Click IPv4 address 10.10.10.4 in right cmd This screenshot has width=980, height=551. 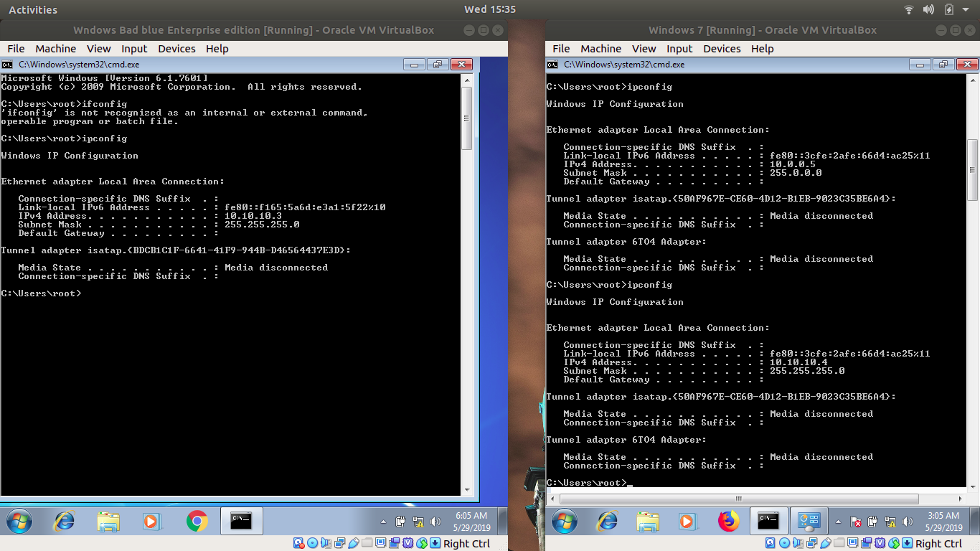798,362
